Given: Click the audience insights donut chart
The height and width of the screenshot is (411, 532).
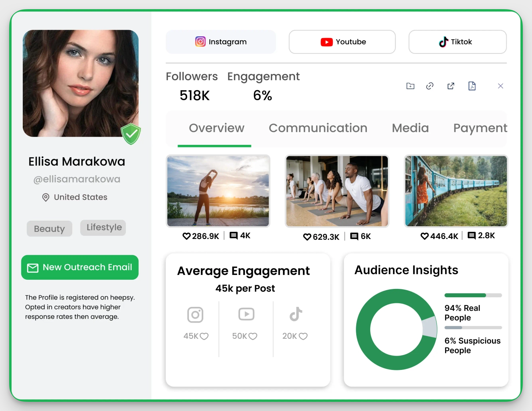Looking at the screenshot, I should (x=397, y=329).
